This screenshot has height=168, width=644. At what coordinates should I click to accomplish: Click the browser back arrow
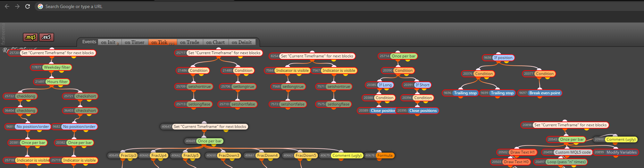(x=7, y=6)
